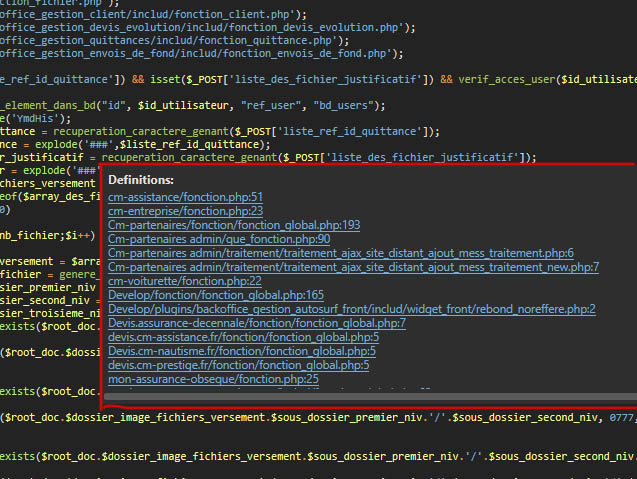Click 'fonction_quittance.php' include path
The height and width of the screenshot is (479, 637).
[265, 40]
